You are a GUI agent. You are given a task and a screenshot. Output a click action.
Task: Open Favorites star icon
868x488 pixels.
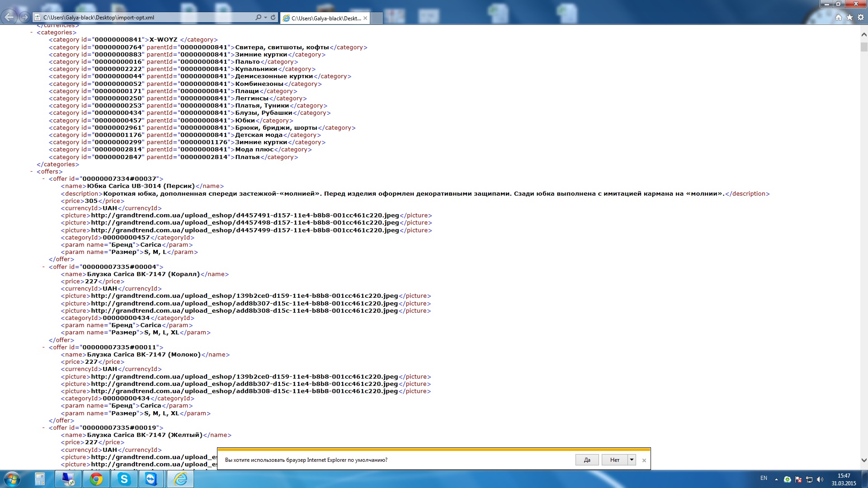pyautogui.click(x=849, y=18)
